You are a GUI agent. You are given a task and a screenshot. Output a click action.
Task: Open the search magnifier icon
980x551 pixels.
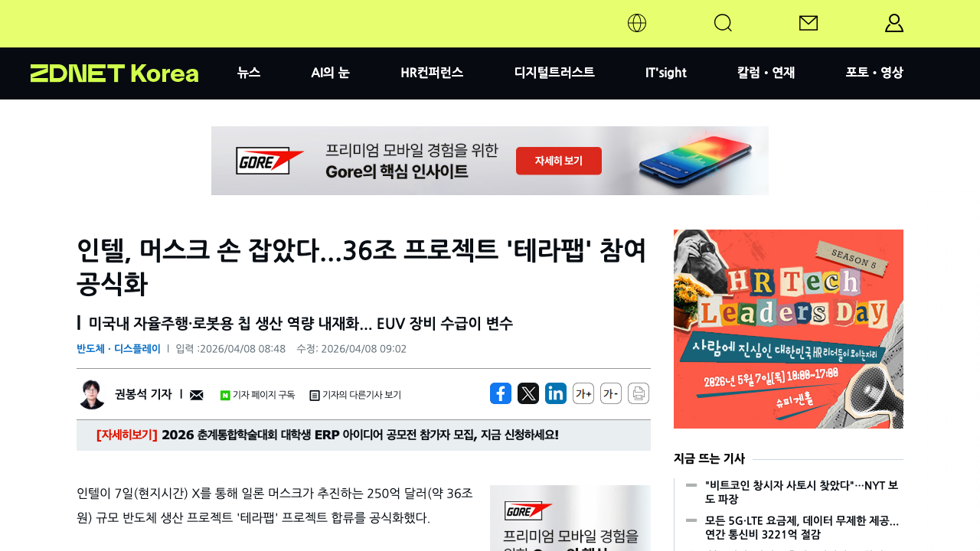(723, 23)
